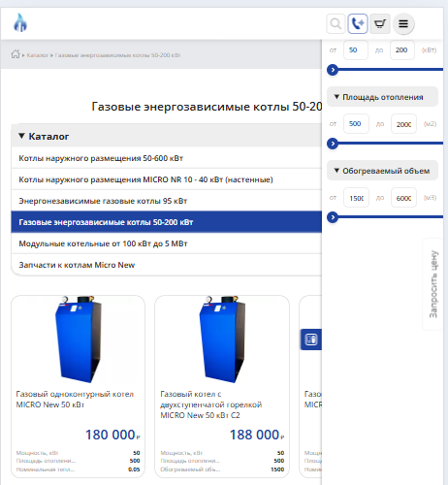This screenshot has height=485, width=448.
Task: Open Каталог breadcrumb link
Action: [38, 55]
